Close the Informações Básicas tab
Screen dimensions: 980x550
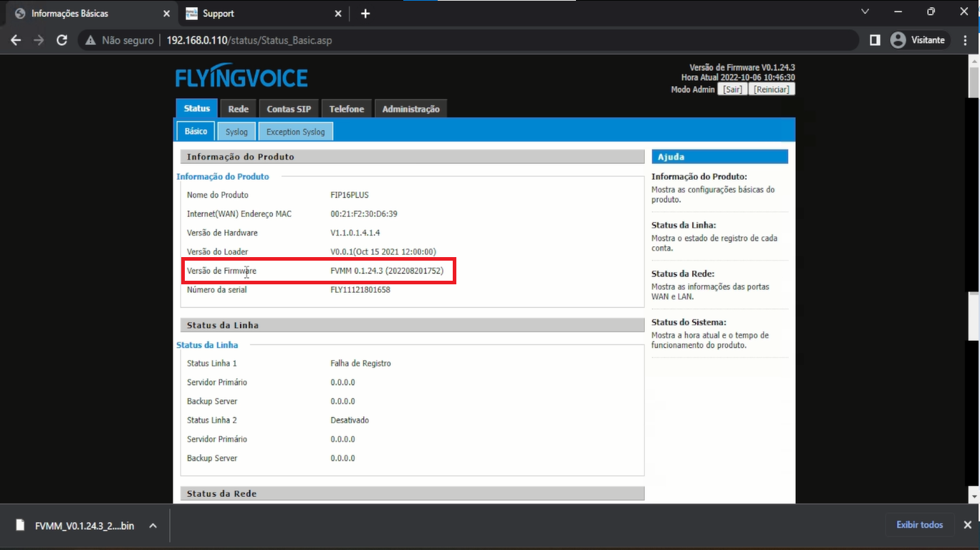[167, 14]
